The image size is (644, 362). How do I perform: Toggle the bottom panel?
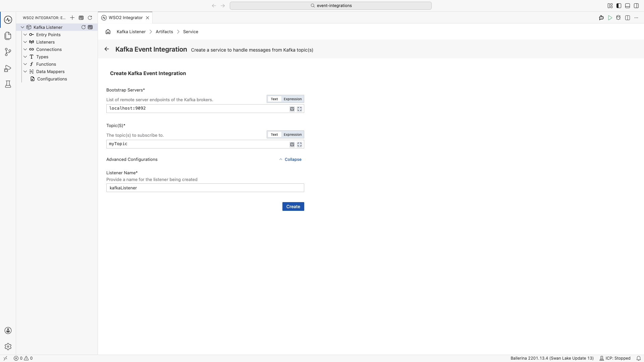coord(628,6)
